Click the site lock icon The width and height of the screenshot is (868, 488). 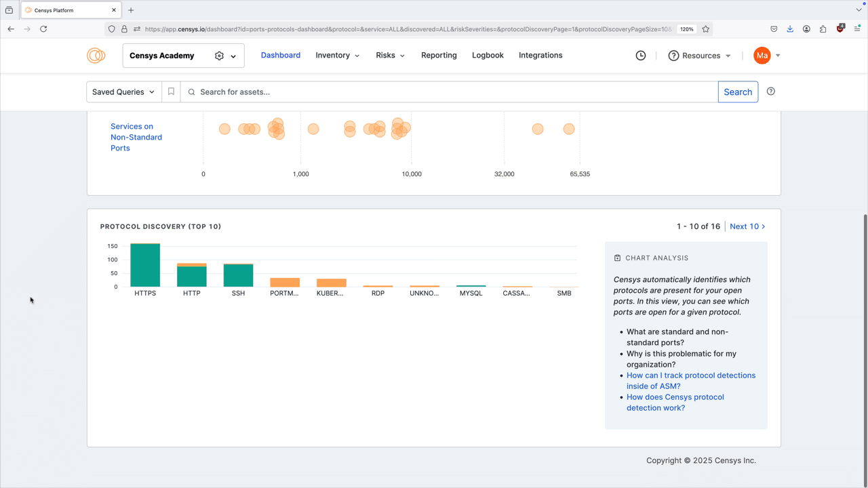[x=124, y=29]
